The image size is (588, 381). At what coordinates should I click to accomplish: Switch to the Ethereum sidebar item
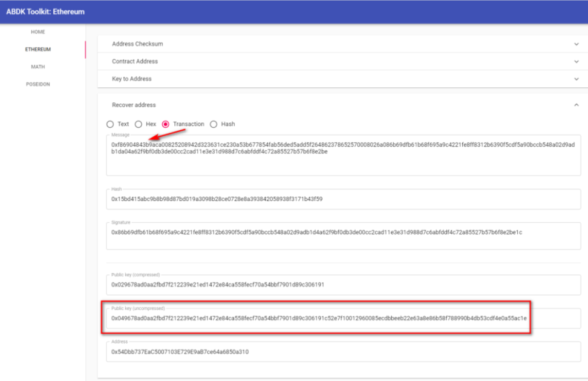tap(38, 50)
